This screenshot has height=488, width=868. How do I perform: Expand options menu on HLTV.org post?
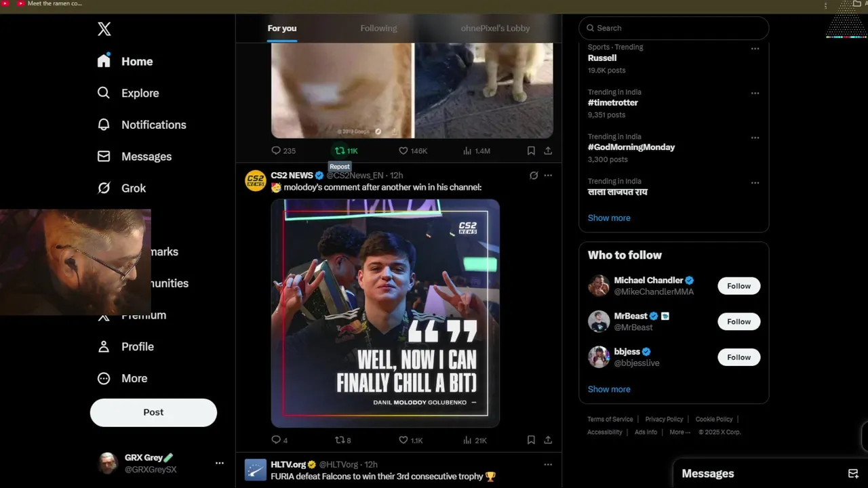pos(548,464)
